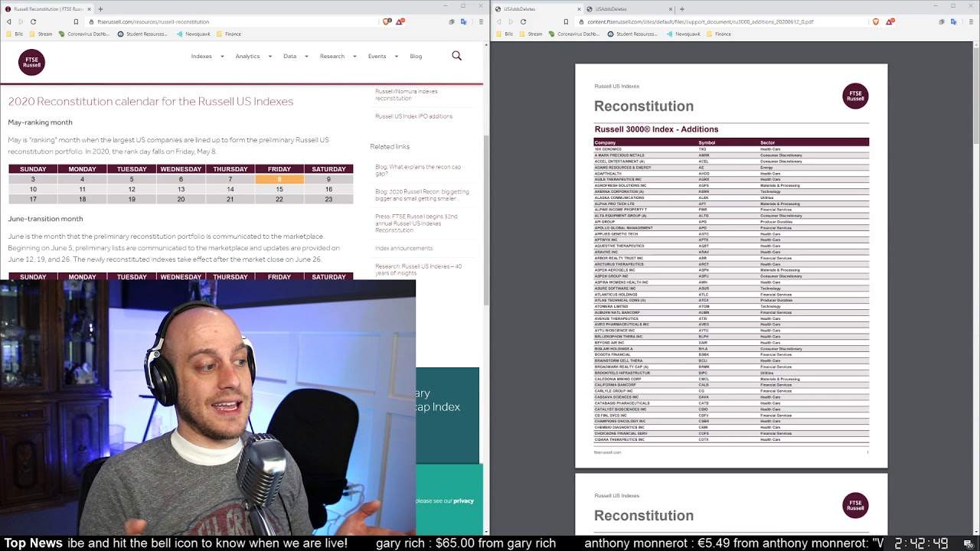Switch to the Russell Reconstitution browser tab
This screenshot has height=551, width=980.
47,9
